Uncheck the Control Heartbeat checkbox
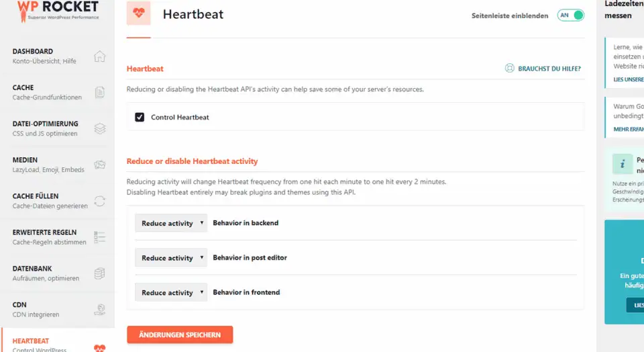644x352 pixels. 140,117
